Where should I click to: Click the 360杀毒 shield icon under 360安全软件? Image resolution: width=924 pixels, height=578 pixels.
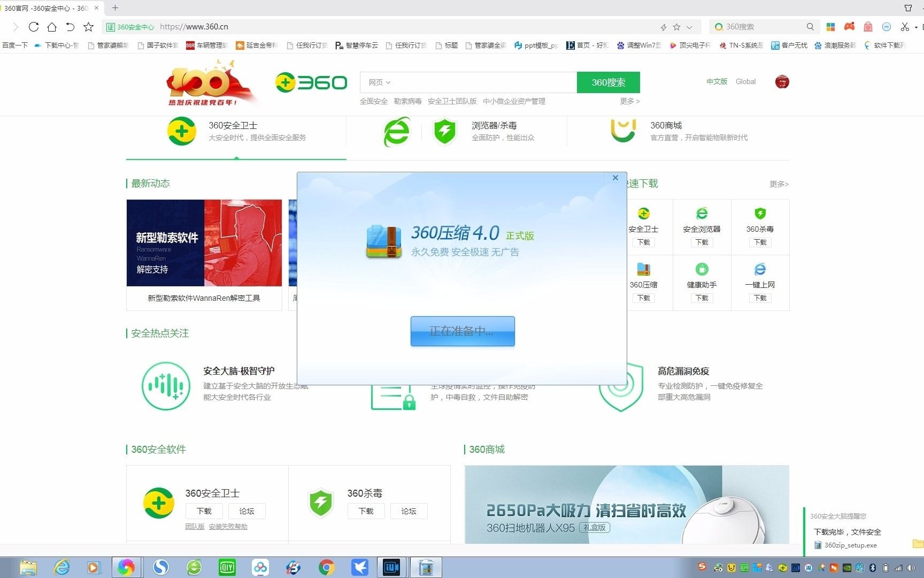coord(321,502)
